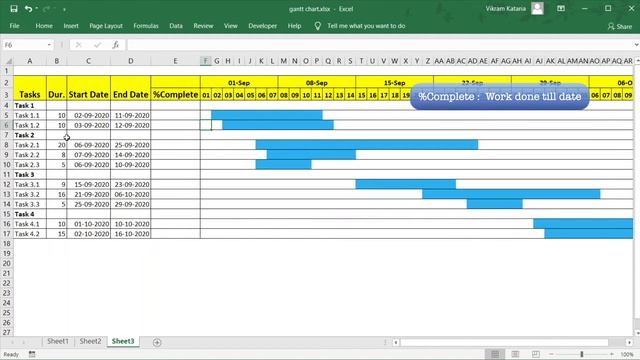Open the Page Layout tab
Image resolution: width=640 pixels, height=360 pixels.
tap(106, 26)
